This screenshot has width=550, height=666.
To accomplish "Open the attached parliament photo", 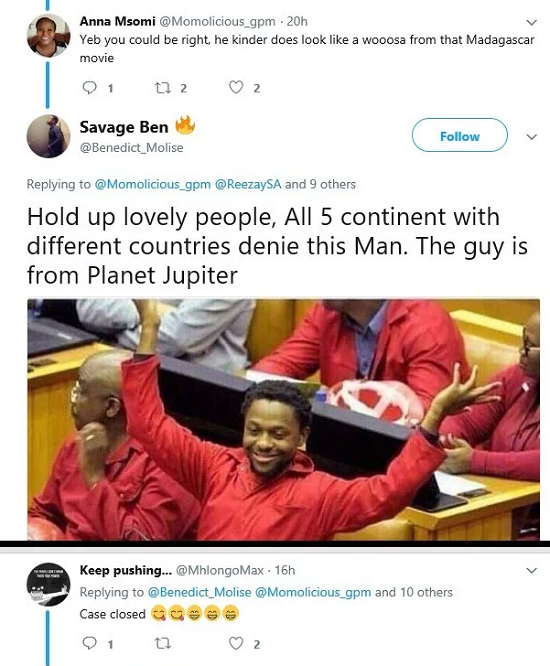I will (284, 420).
